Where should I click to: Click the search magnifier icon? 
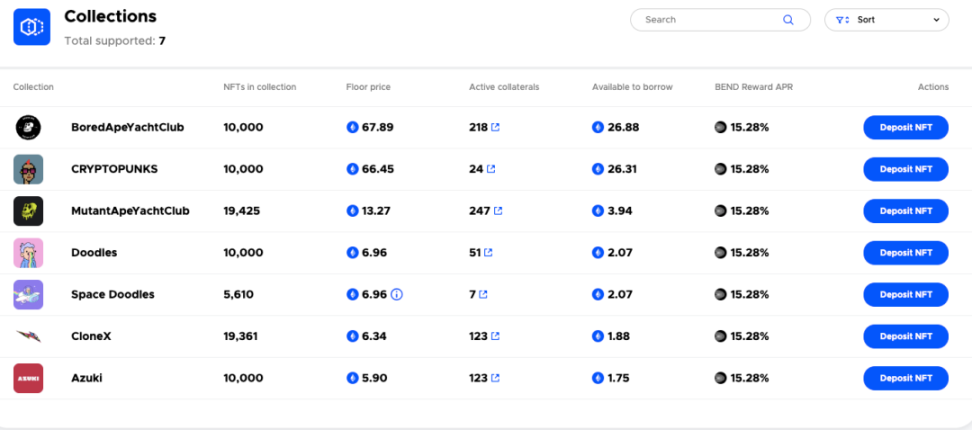(x=788, y=20)
